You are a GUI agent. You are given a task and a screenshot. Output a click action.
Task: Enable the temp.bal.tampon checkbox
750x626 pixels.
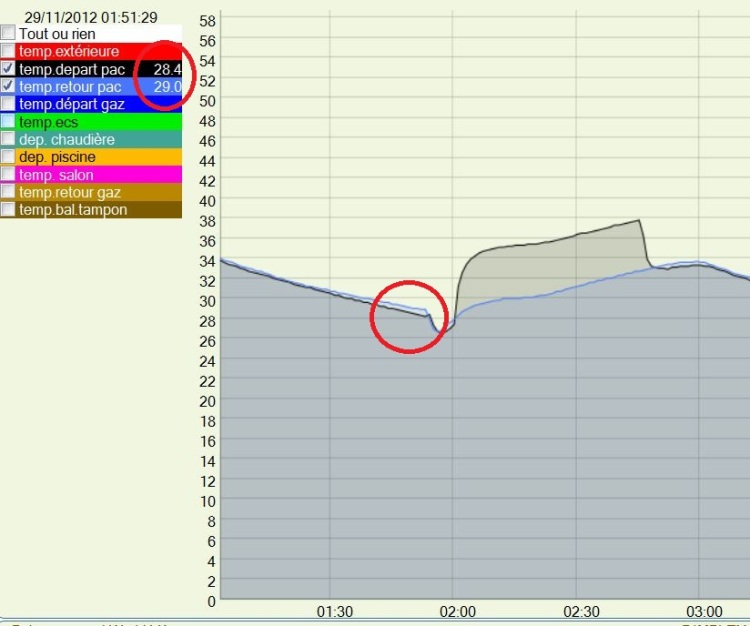(x=9, y=209)
